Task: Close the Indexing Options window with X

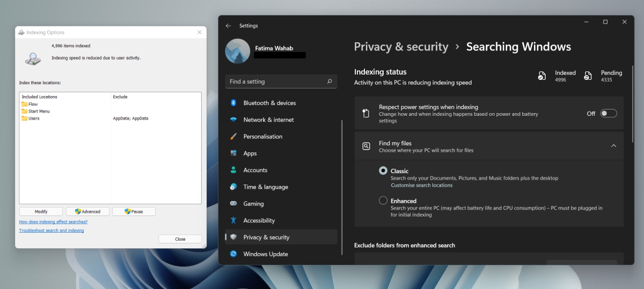Action: (x=200, y=32)
